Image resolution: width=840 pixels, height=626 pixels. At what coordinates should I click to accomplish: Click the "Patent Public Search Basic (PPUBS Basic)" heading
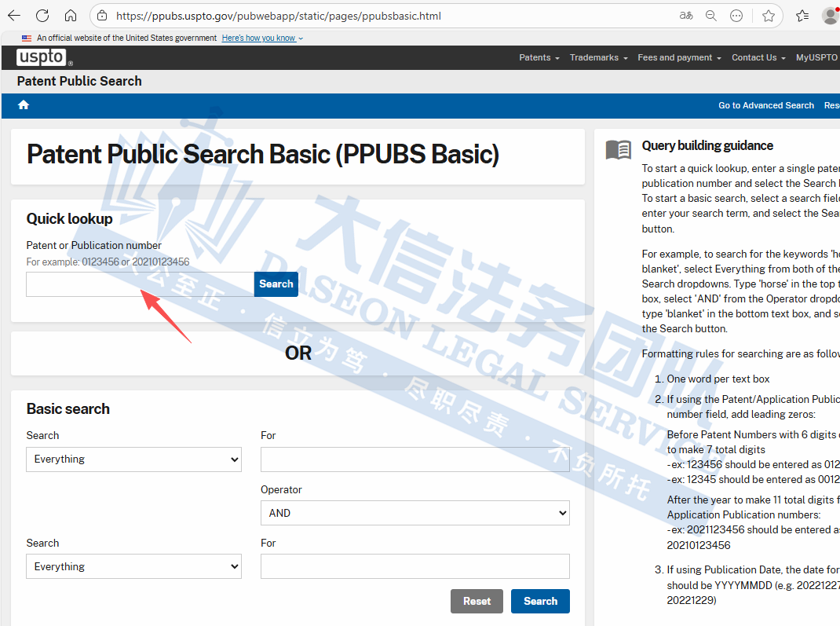pyautogui.click(x=262, y=155)
